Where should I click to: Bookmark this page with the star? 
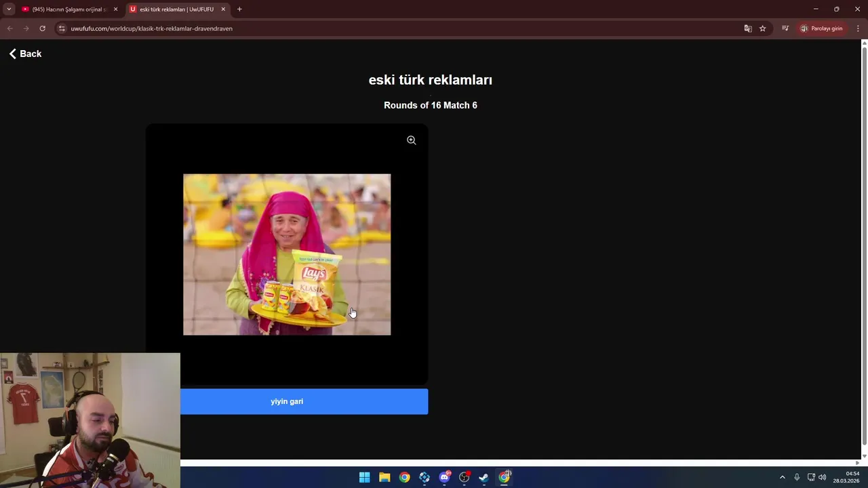(763, 28)
